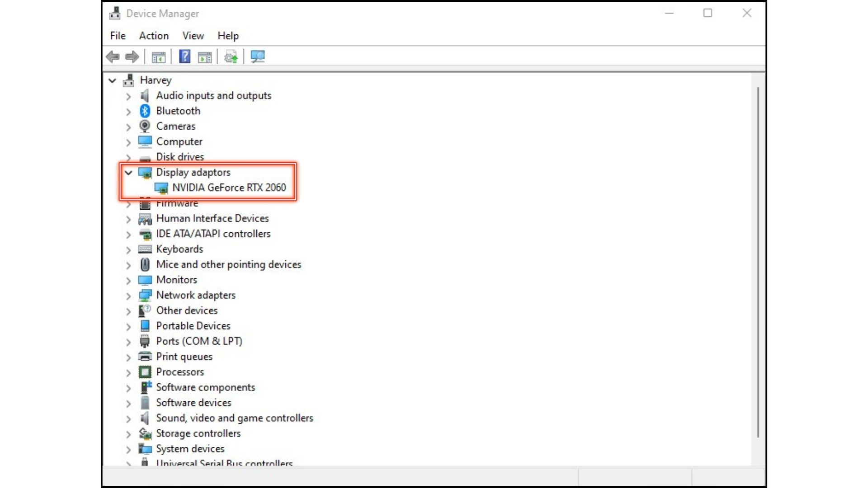The width and height of the screenshot is (868, 488).
Task: Click the Bluetooth category icon
Action: tap(145, 111)
